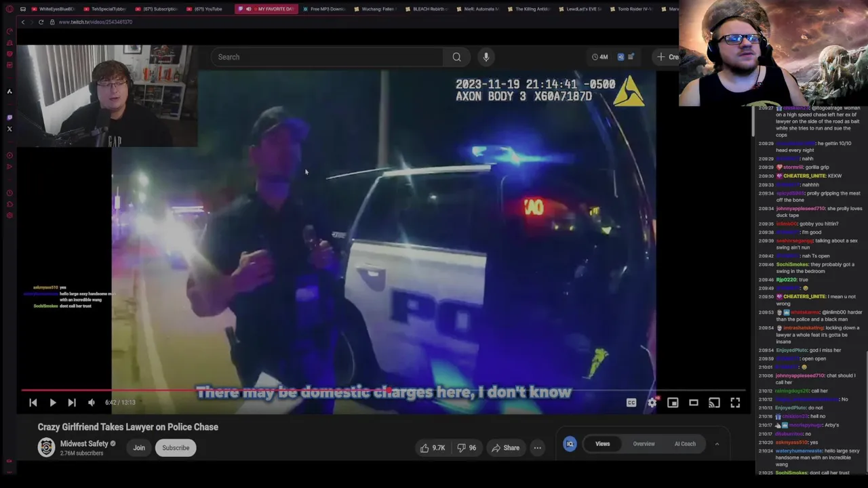Open the Twitch icon in browser sidebar
Viewport: 868px width, 488px height.
pyautogui.click(x=9, y=117)
